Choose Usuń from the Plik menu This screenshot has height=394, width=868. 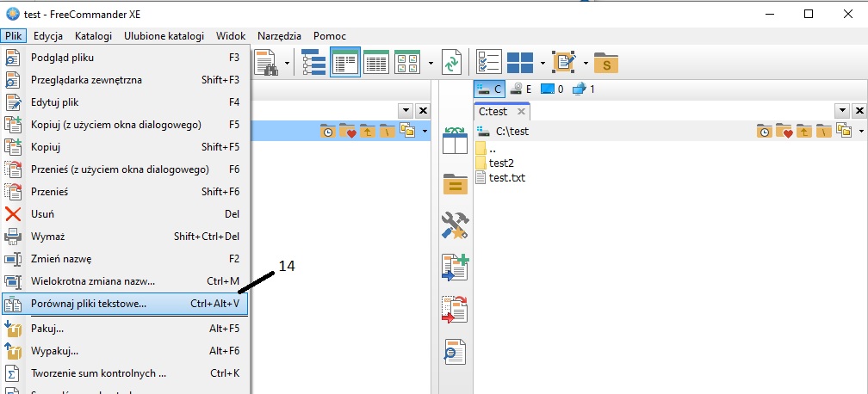pos(125,214)
